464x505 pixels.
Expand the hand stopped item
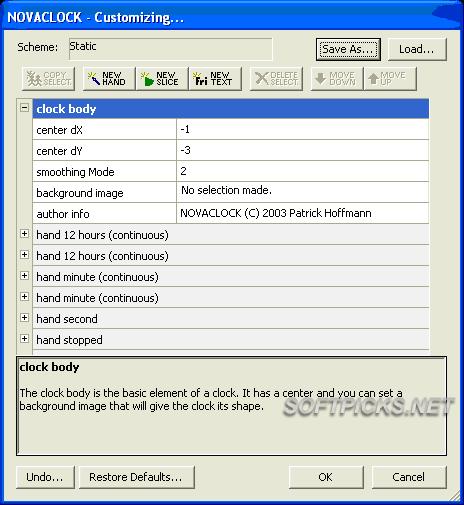point(24,339)
